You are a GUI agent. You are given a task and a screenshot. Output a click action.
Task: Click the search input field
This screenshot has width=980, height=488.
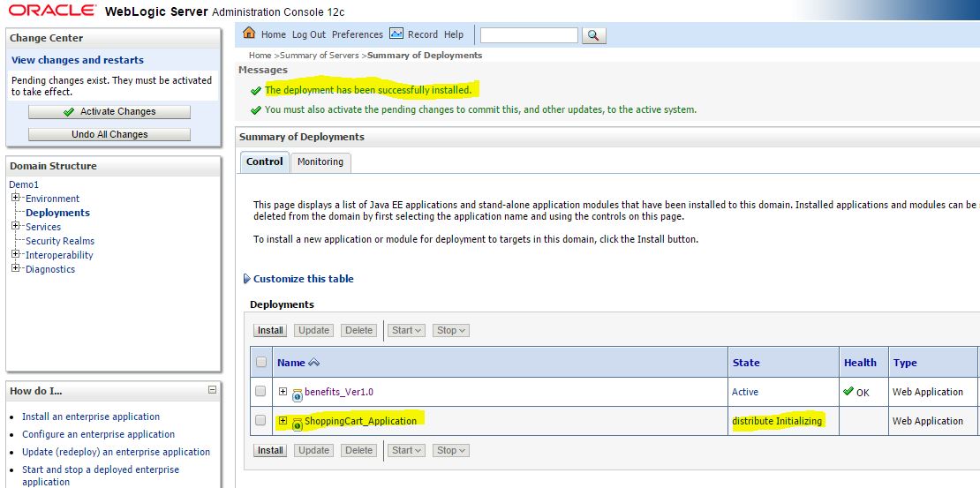pyautogui.click(x=529, y=35)
